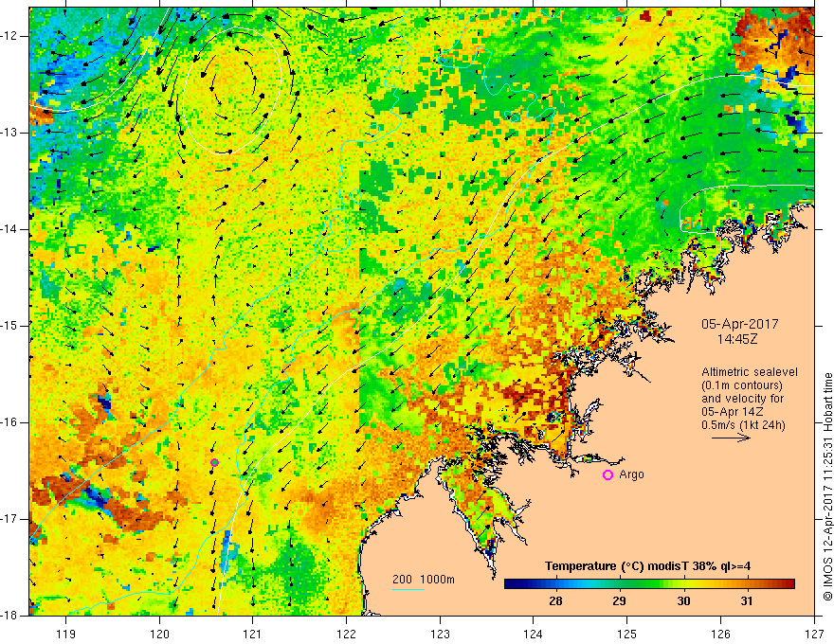Click the '-13' latitude axis label

pos(10,133)
